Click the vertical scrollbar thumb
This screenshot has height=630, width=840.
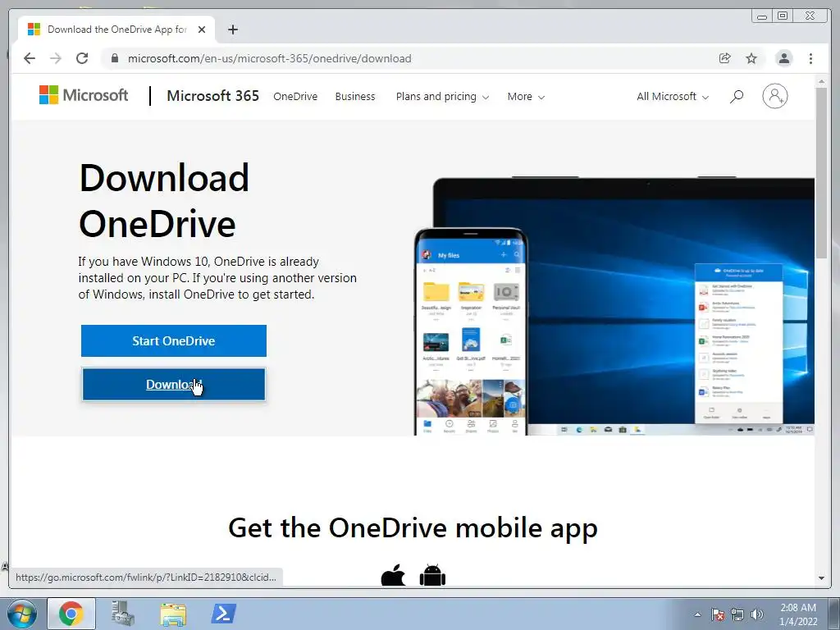point(821,172)
